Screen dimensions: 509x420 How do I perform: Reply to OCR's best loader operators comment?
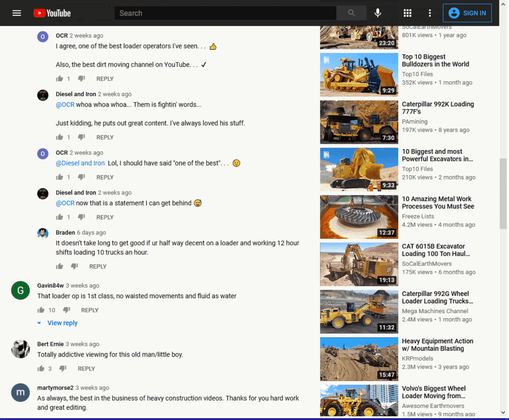pyautogui.click(x=105, y=79)
